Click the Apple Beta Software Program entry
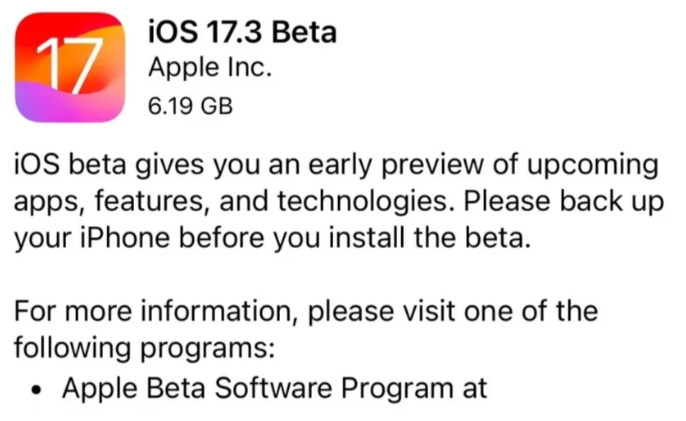 274,387
